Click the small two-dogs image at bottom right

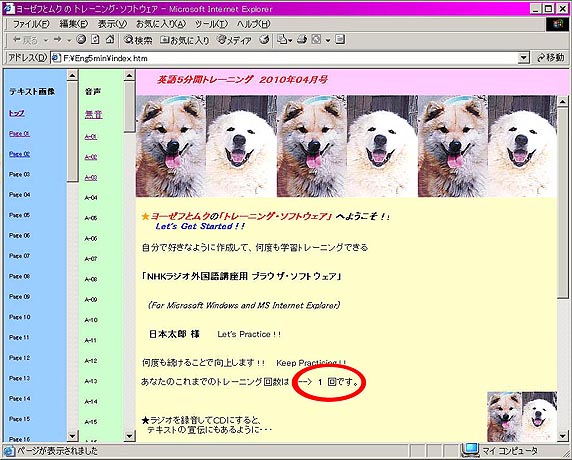(x=522, y=417)
